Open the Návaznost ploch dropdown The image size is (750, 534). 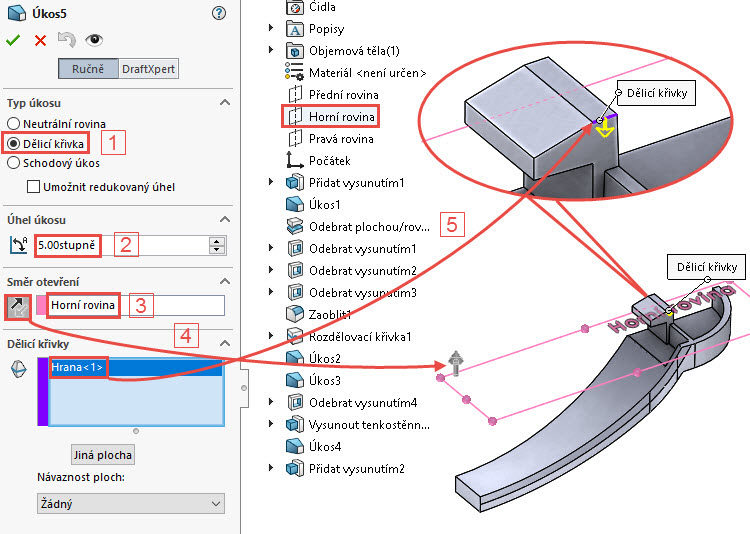tap(131, 504)
